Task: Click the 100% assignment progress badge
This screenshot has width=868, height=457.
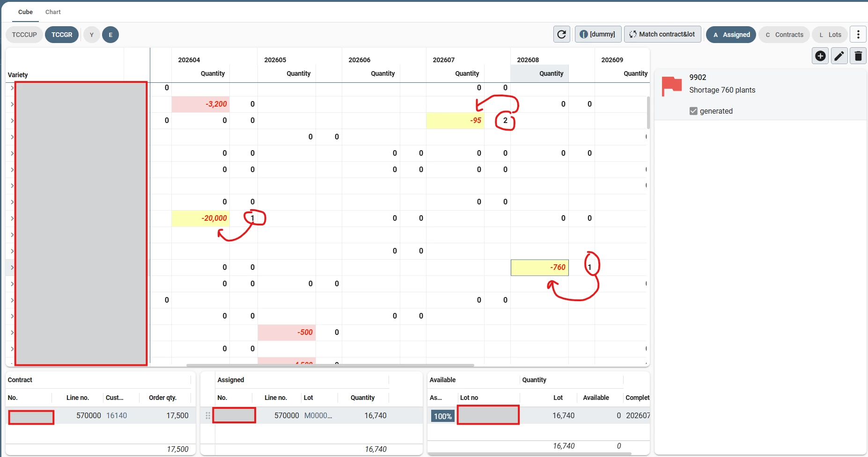Action: click(443, 416)
